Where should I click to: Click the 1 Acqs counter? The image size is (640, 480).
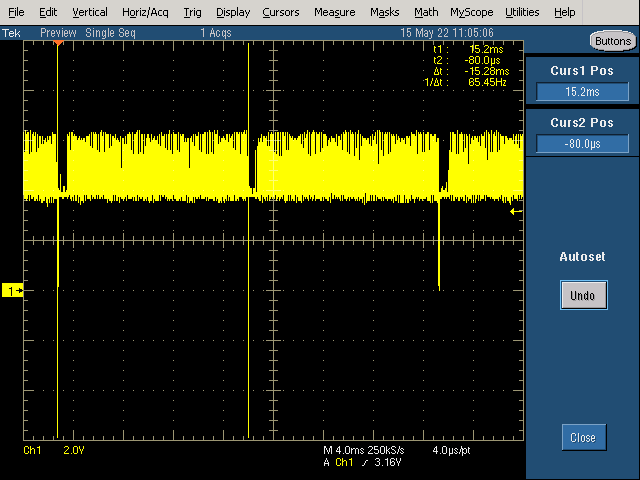[x=216, y=33]
